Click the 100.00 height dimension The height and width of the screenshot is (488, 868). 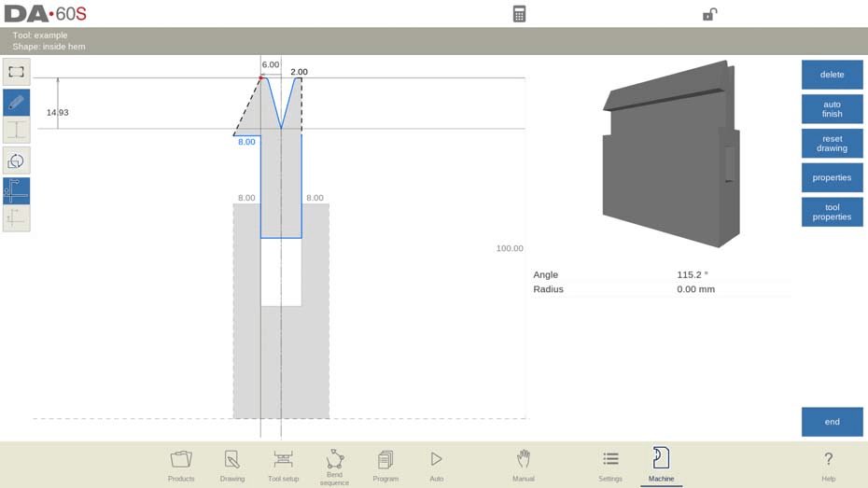(x=510, y=248)
